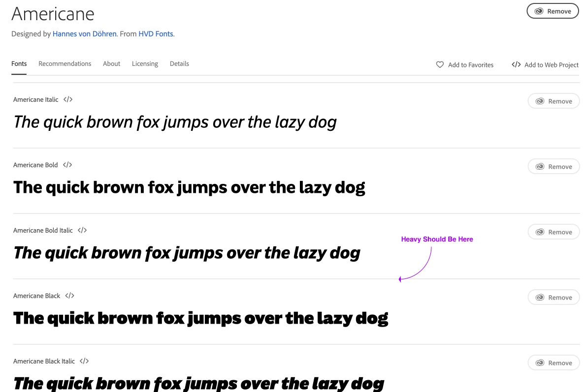Open the Details tab
584x392 pixels.
pyautogui.click(x=179, y=63)
